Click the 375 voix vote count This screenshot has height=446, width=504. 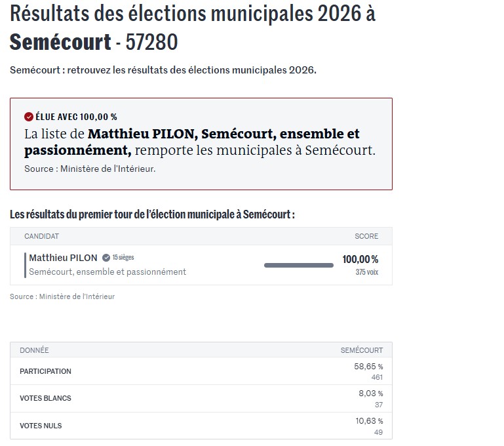[366, 272]
